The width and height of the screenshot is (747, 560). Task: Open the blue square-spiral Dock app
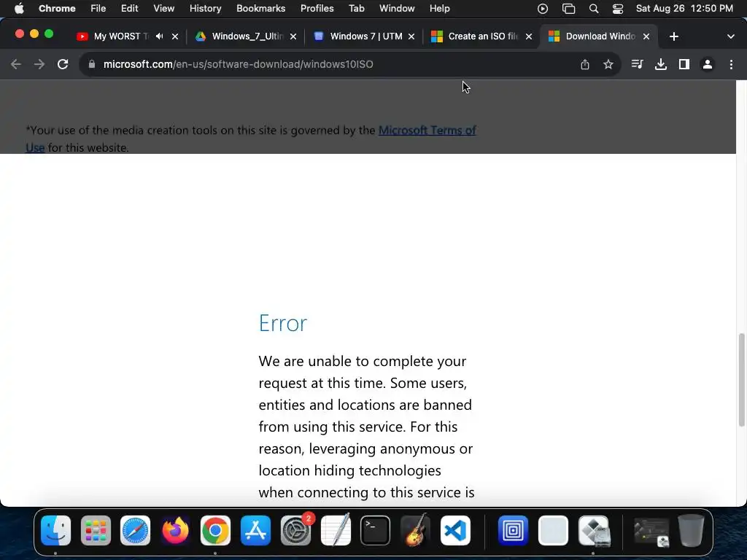[x=513, y=531]
